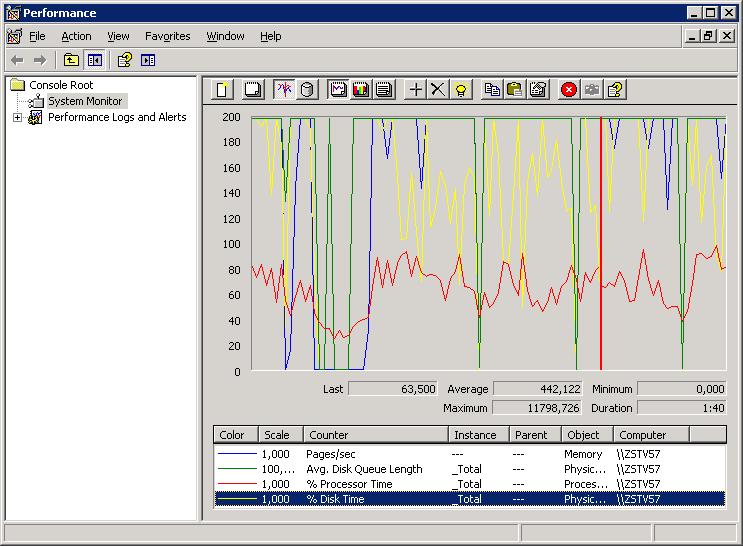Toggle Show/Hide Console Tree button
The width and height of the screenshot is (743, 546).
pyautogui.click(x=94, y=60)
